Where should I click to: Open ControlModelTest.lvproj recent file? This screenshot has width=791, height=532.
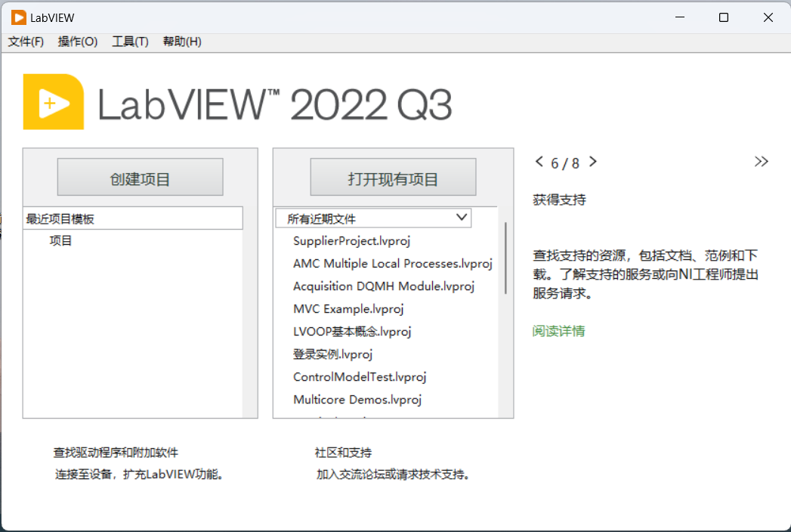(x=360, y=377)
